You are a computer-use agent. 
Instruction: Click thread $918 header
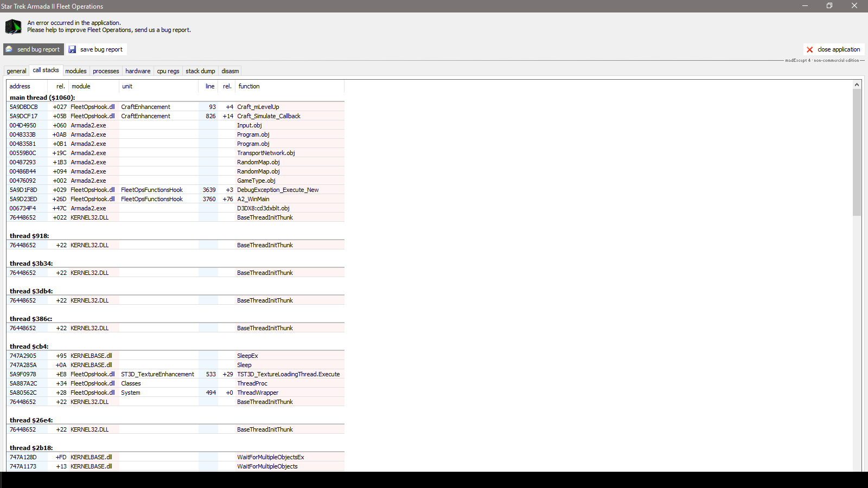(29, 236)
